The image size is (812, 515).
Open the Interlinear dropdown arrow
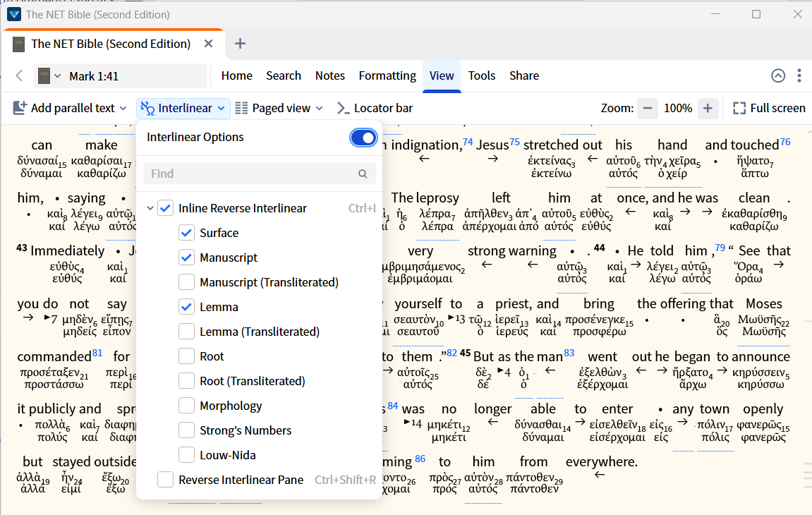pos(221,108)
